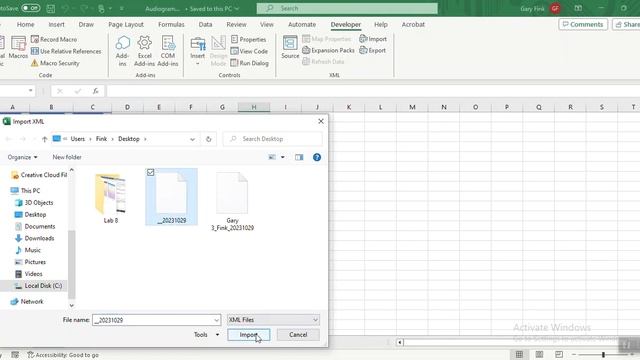
Task: Click the insert function fx icon
Action: 96,91
